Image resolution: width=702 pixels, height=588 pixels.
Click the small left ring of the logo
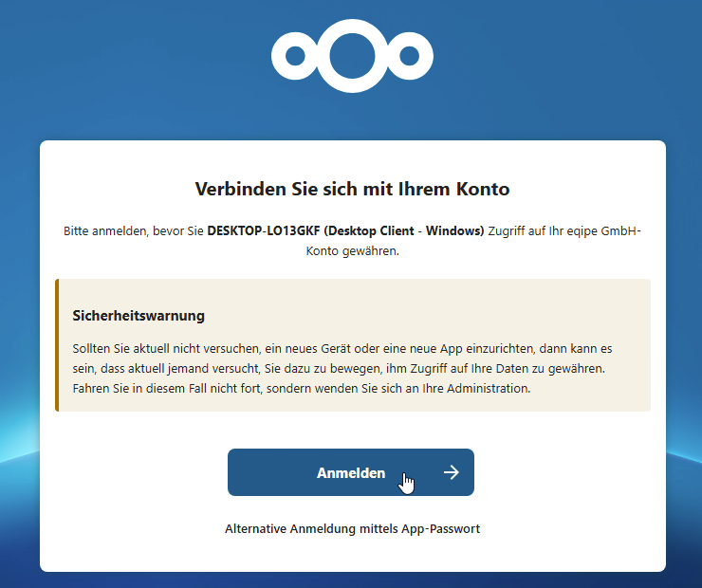point(295,56)
